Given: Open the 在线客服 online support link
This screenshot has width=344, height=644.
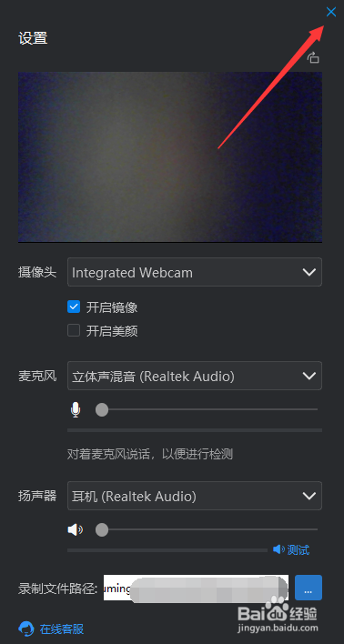Looking at the screenshot, I should coord(62,629).
